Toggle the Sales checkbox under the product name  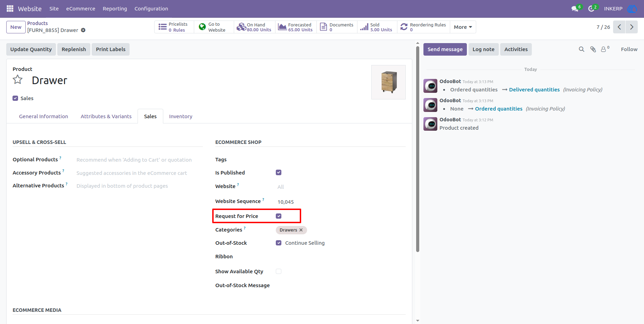click(x=15, y=98)
